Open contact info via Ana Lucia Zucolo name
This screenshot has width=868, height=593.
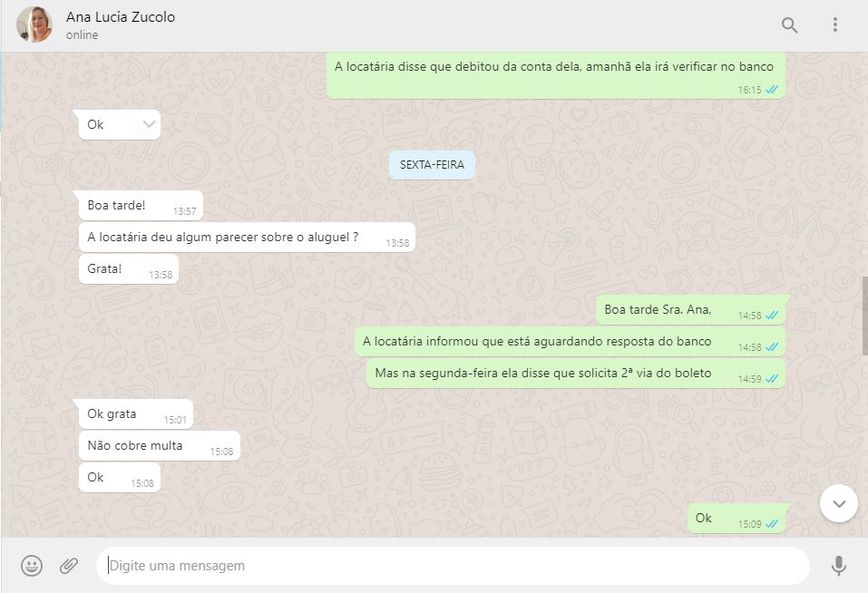coord(120,17)
